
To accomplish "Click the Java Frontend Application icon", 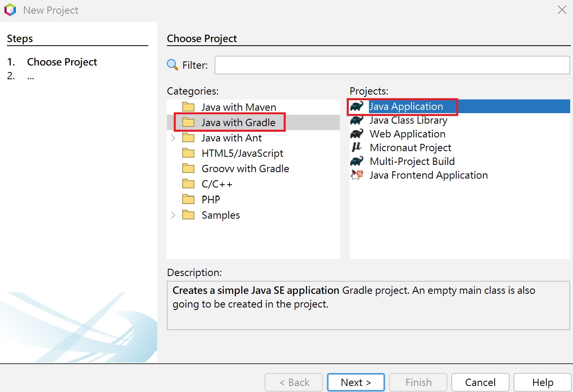I will pyautogui.click(x=357, y=175).
